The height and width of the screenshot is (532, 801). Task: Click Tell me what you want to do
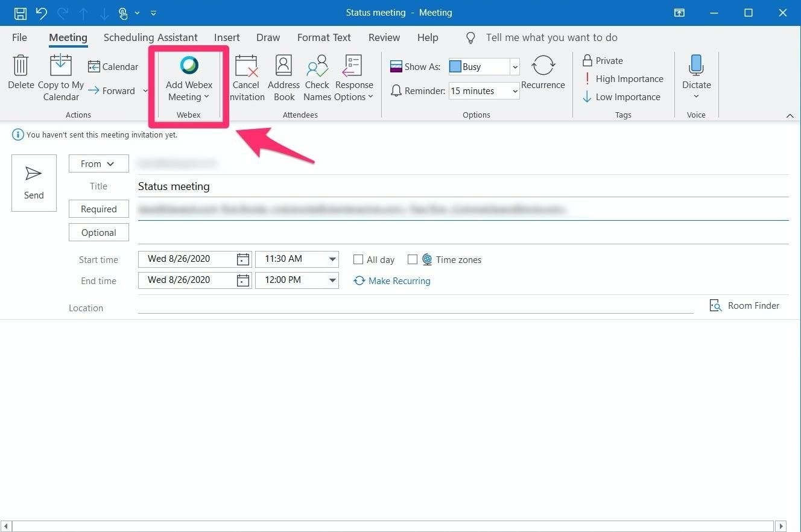tap(551, 37)
